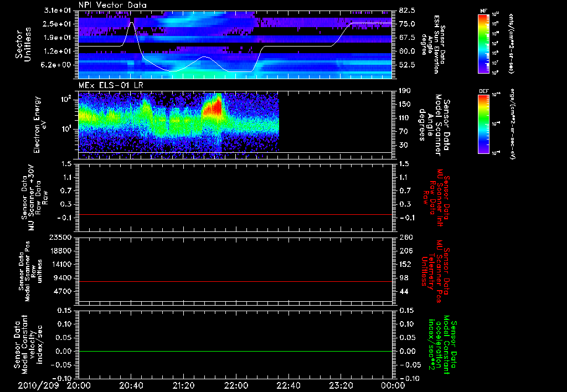Click the 22:00 time axis label

(x=236, y=385)
